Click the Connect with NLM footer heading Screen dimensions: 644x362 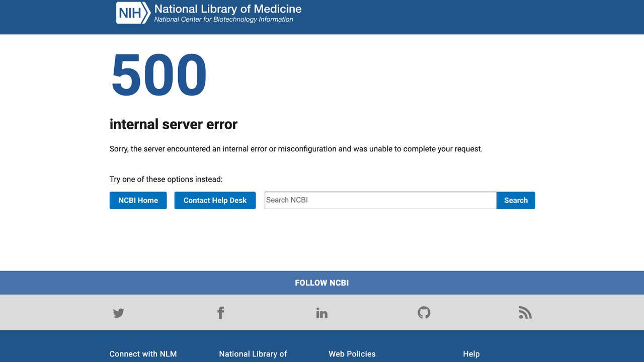click(143, 354)
